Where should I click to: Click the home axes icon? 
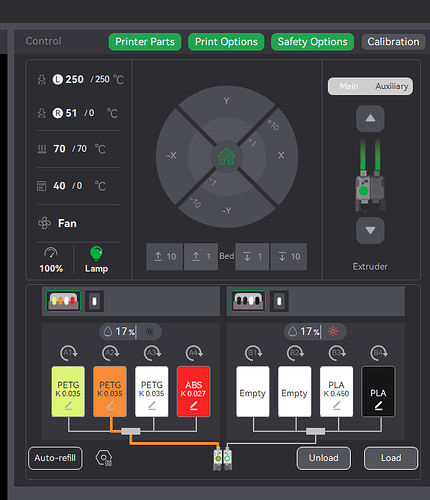coord(227,157)
